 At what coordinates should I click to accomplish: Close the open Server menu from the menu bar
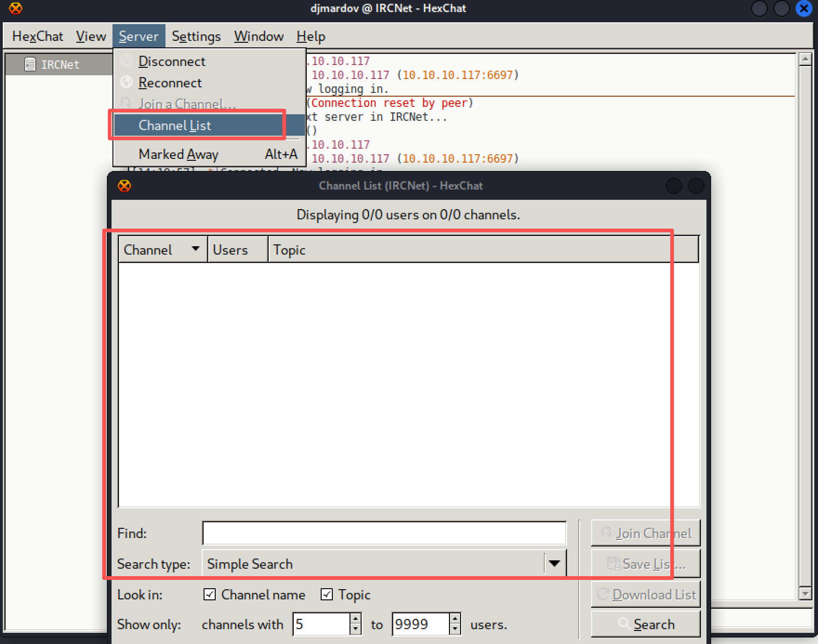click(139, 36)
